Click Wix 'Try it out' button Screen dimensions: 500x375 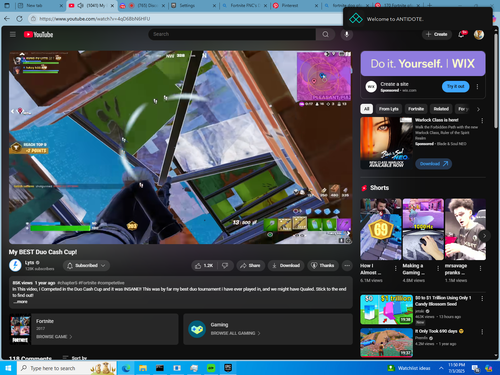pyautogui.click(x=455, y=86)
